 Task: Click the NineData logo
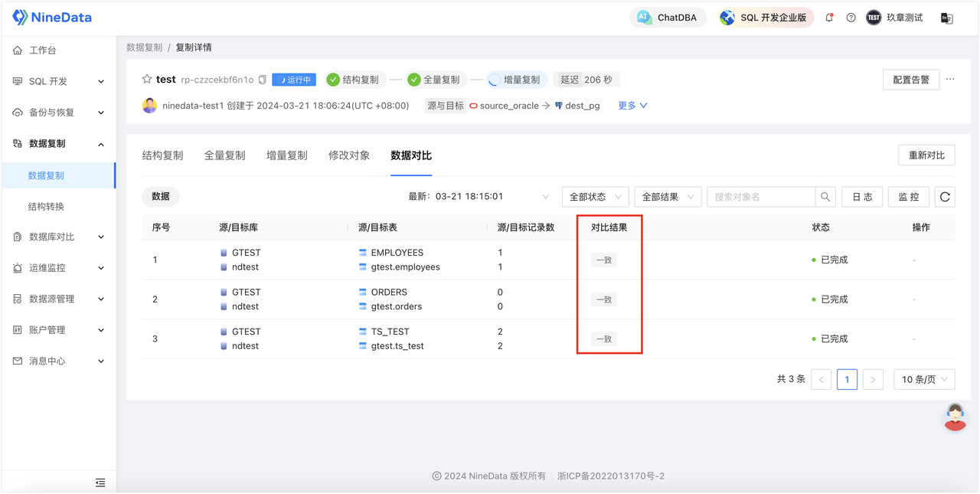click(x=51, y=17)
